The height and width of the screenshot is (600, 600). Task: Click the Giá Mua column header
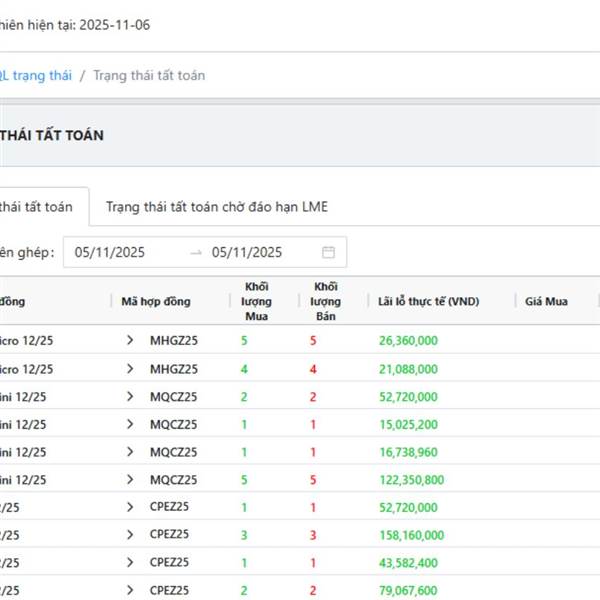point(546,302)
